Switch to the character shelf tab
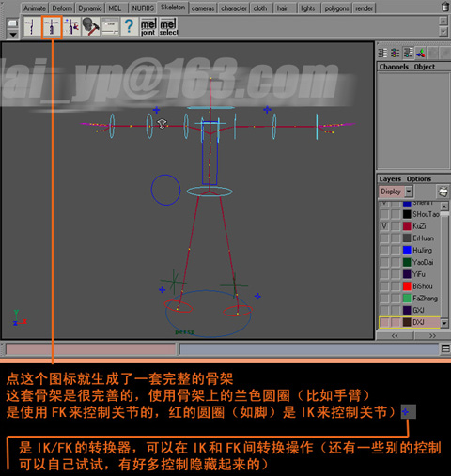 click(234, 8)
